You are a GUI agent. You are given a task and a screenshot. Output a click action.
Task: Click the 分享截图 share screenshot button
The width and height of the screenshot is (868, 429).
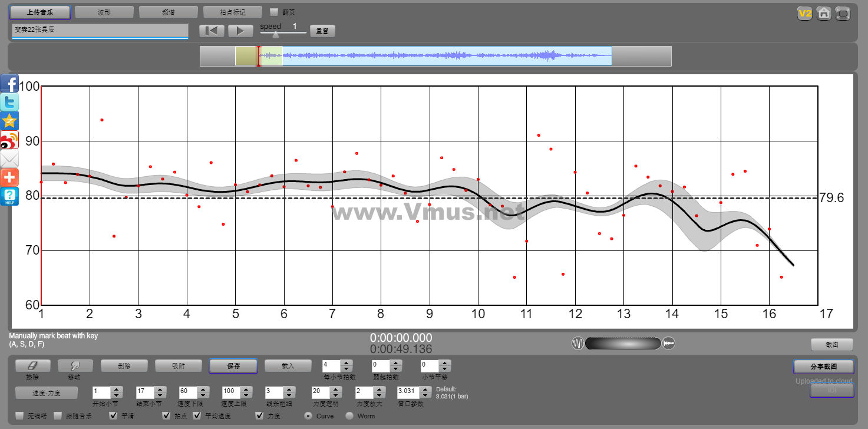click(823, 367)
